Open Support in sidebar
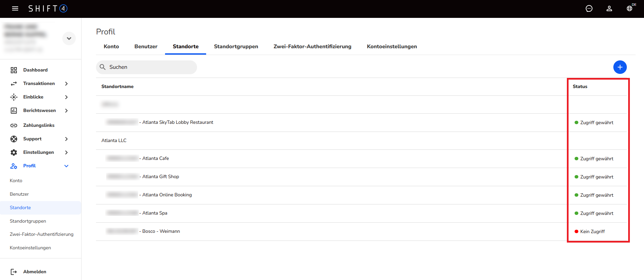Screen dimensions: 644x280 tap(32, 139)
